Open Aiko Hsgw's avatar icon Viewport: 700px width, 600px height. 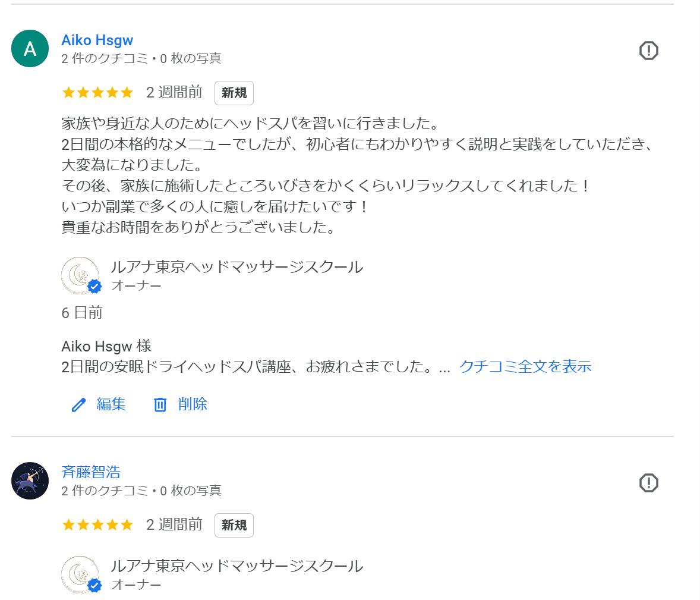tap(30, 48)
